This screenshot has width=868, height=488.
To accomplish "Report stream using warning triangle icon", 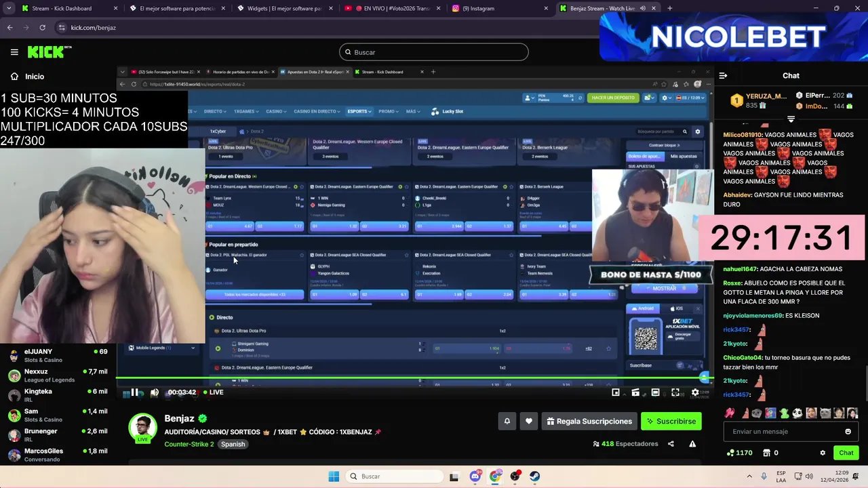I will [692, 444].
